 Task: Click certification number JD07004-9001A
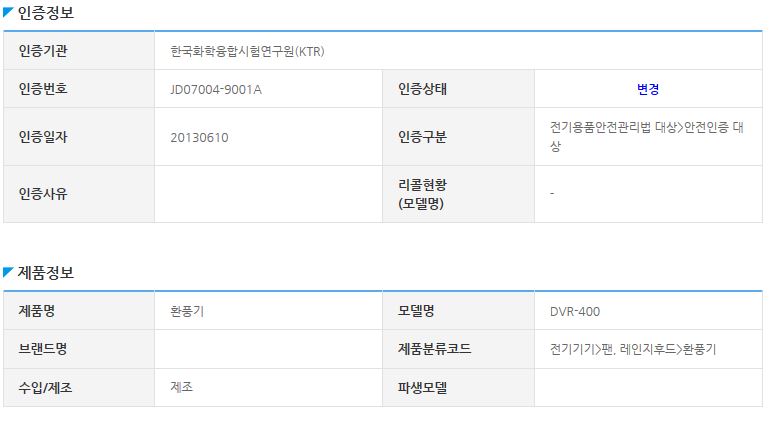[216, 89]
